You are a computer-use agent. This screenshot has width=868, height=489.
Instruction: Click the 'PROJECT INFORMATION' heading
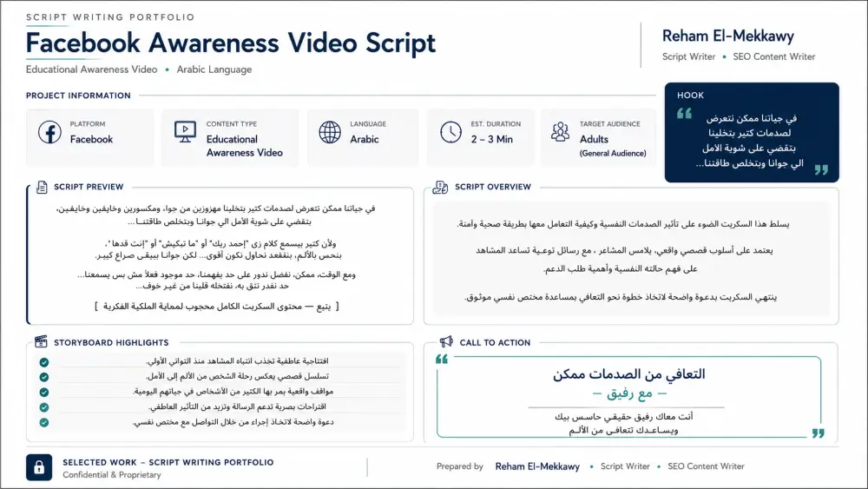coord(78,96)
